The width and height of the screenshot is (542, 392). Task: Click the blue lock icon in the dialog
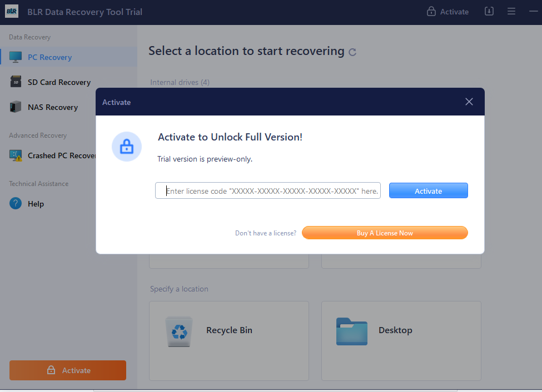pyautogui.click(x=127, y=147)
